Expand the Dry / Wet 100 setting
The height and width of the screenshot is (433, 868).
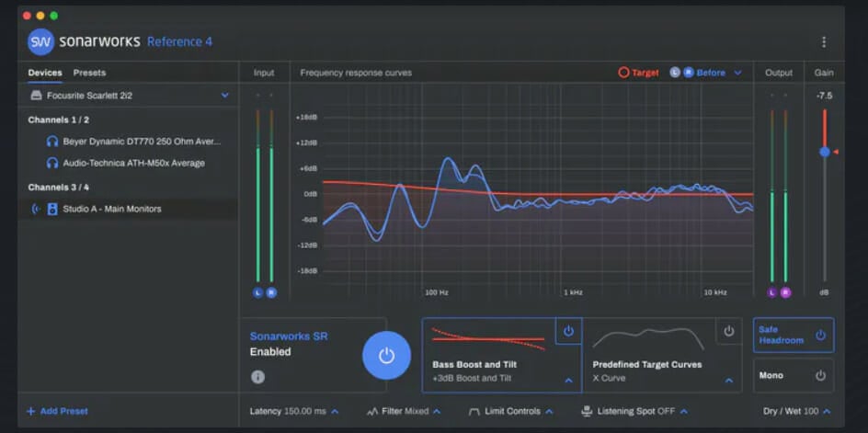pos(827,412)
